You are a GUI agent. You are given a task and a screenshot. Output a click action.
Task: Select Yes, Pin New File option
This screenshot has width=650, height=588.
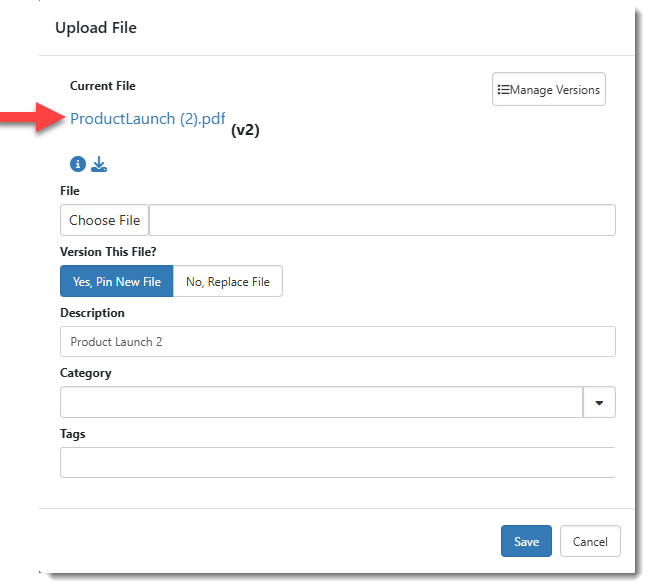coord(117,282)
